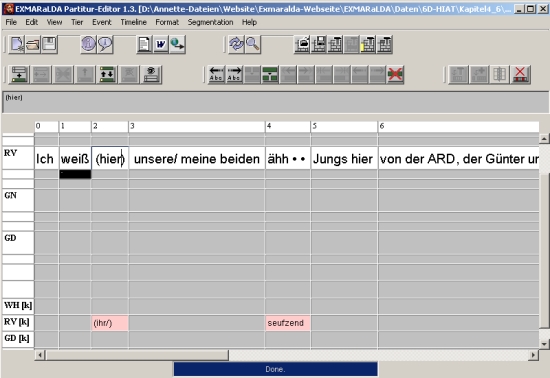Open the Timeline menu
Screen dimensions: 550x378
tap(133, 22)
